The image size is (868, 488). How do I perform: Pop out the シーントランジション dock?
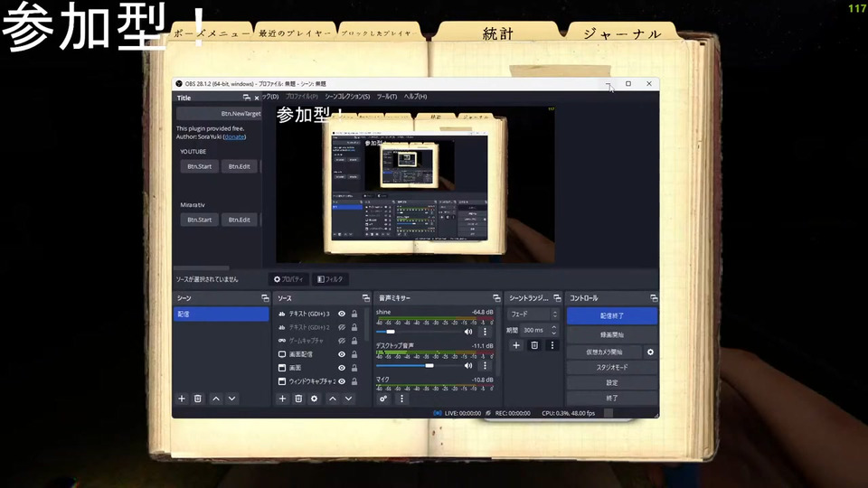click(557, 298)
